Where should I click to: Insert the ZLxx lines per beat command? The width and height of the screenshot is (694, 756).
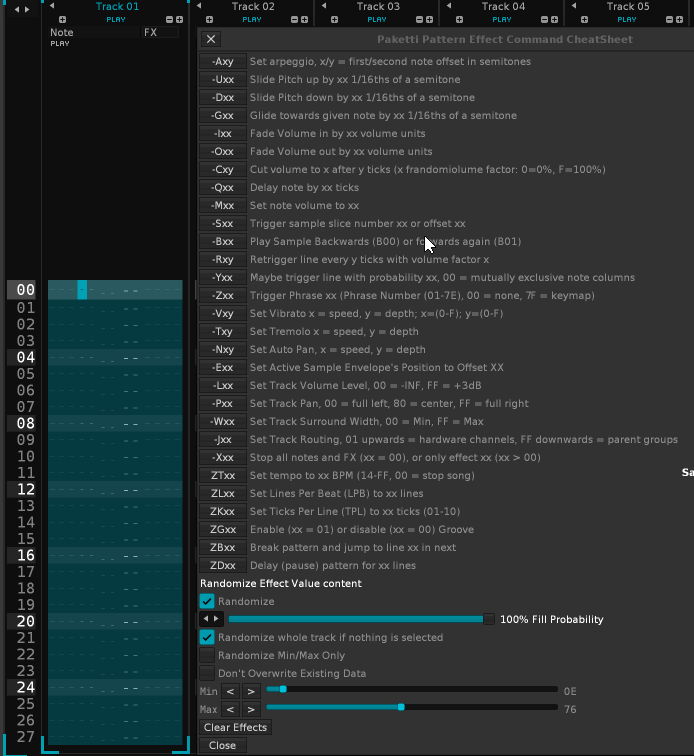point(223,494)
